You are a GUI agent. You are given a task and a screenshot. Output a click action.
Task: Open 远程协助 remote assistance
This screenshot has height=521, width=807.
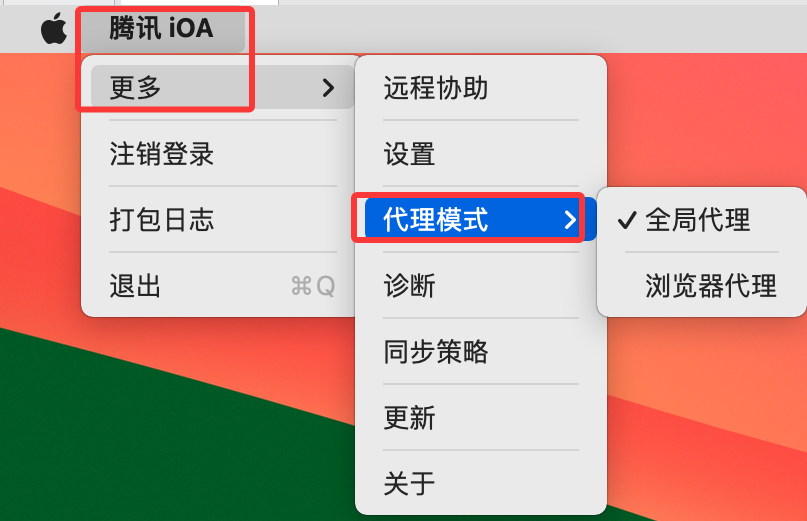[x=481, y=88]
